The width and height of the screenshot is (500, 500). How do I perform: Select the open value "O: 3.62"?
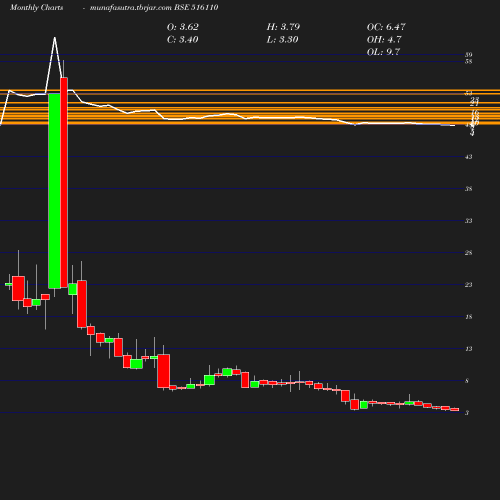click(183, 27)
